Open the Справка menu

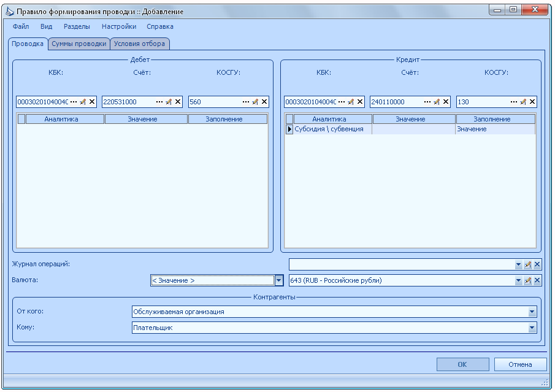point(160,26)
